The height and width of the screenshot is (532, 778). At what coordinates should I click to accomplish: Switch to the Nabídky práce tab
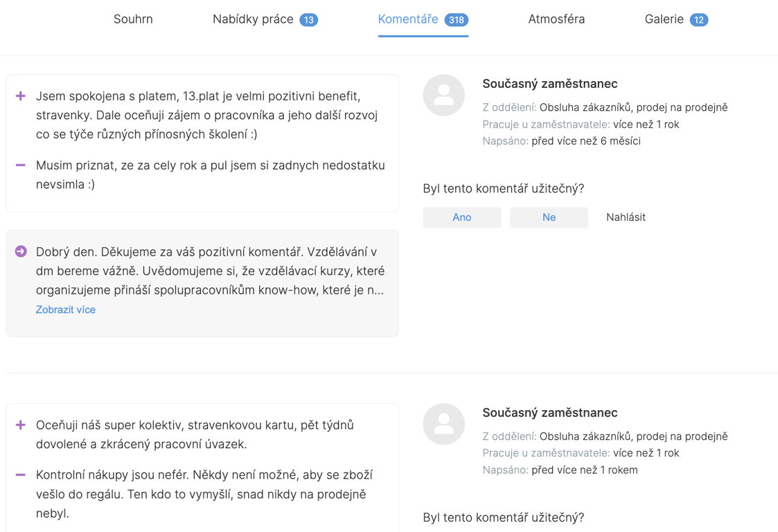click(253, 19)
